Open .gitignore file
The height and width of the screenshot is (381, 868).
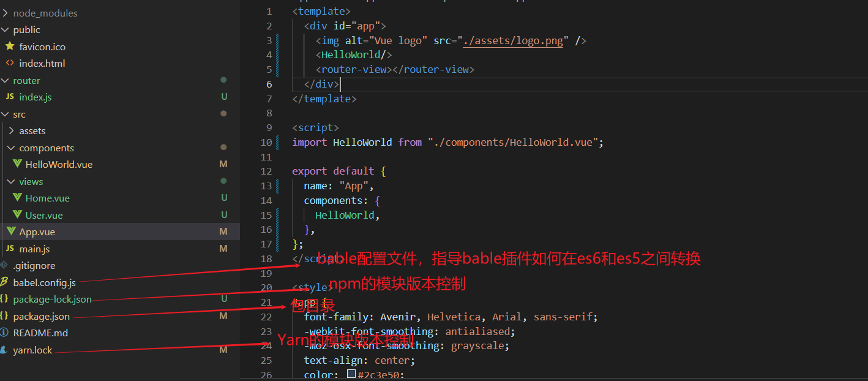(x=34, y=265)
